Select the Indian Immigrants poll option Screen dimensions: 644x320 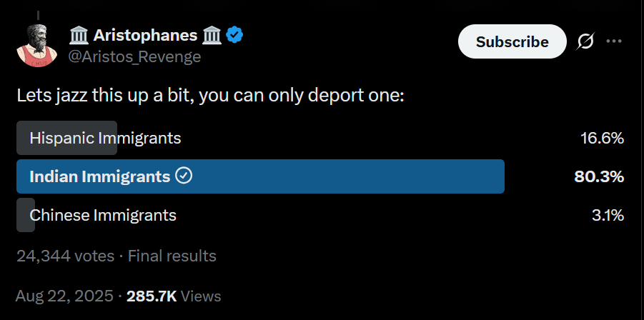99,176
